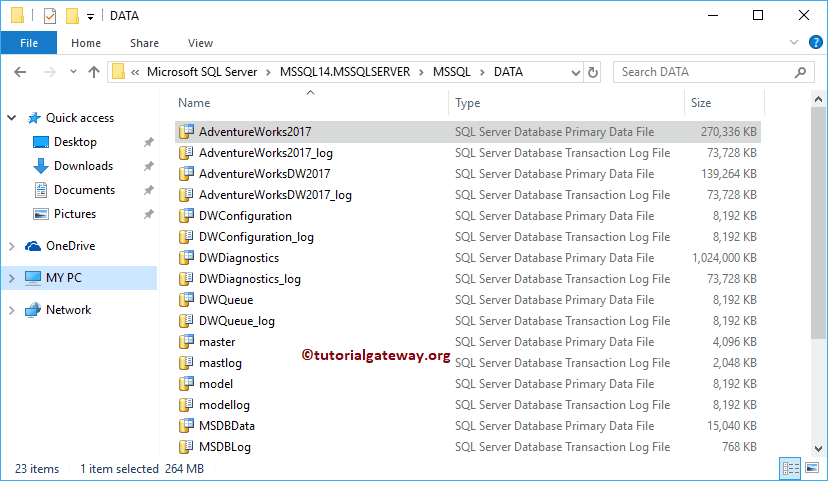Collapse the Quick access tree node

[12, 118]
